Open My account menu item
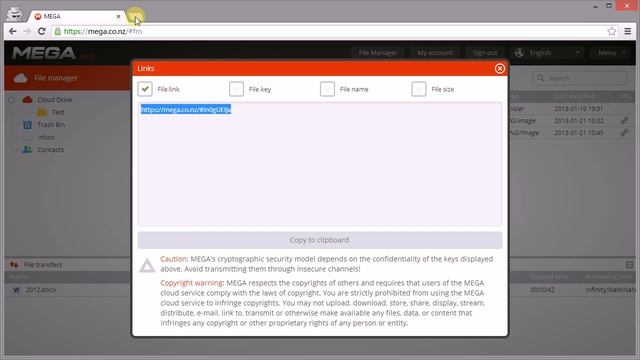The width and height of the screenshot is (640, 360). (435, 53)
